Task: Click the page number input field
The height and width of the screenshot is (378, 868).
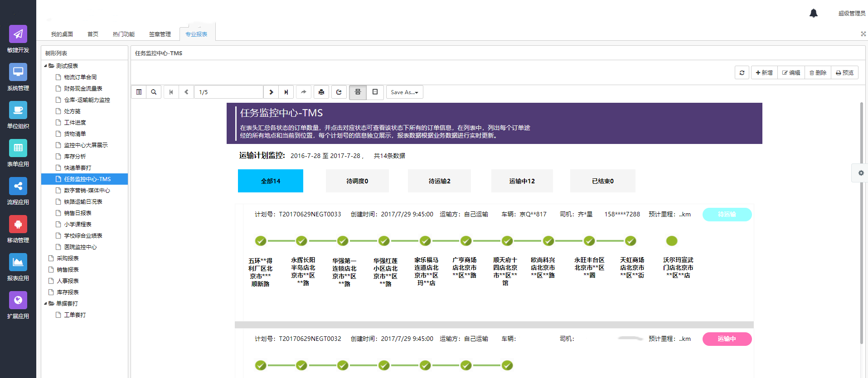Action: [x=229, y=92]
